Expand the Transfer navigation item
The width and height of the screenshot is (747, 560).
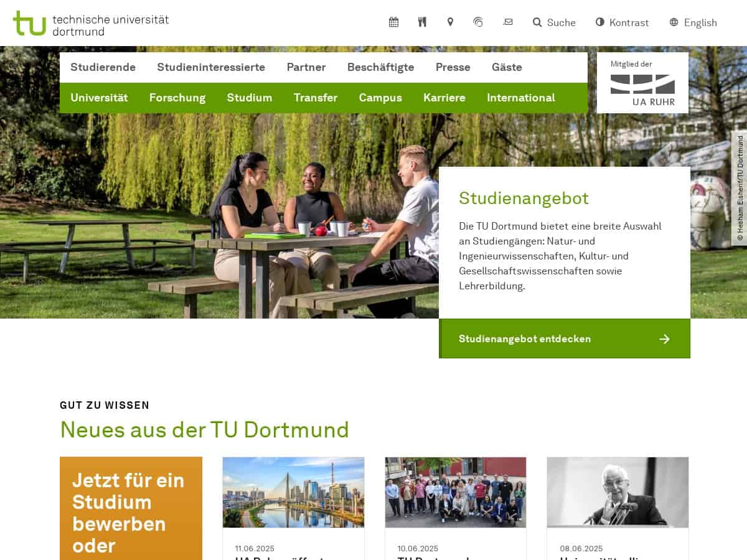click(x=316, y=98)
